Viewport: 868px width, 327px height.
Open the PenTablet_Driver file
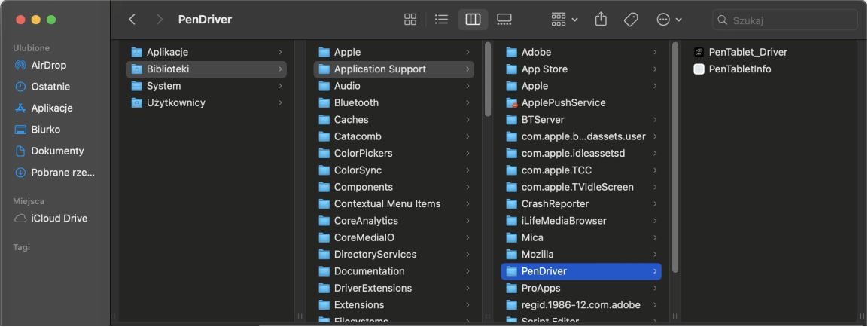click(x=748, y=52)
